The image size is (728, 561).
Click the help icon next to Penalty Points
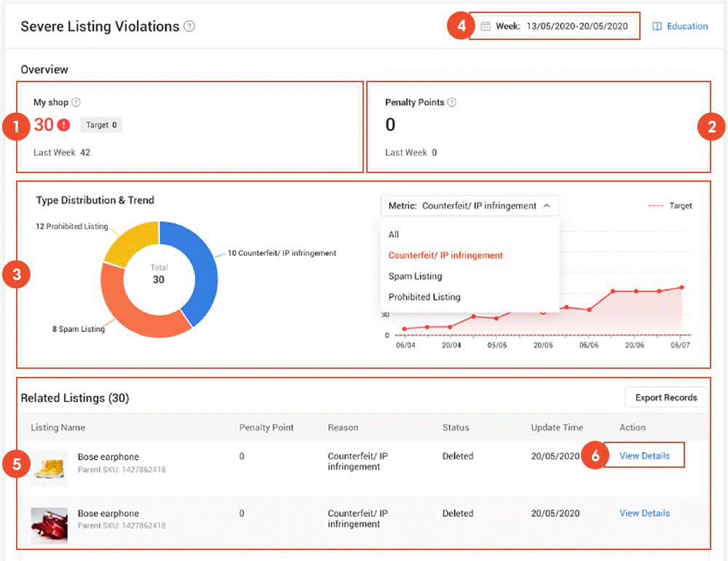pyautogui.click(x=451, y=103)
